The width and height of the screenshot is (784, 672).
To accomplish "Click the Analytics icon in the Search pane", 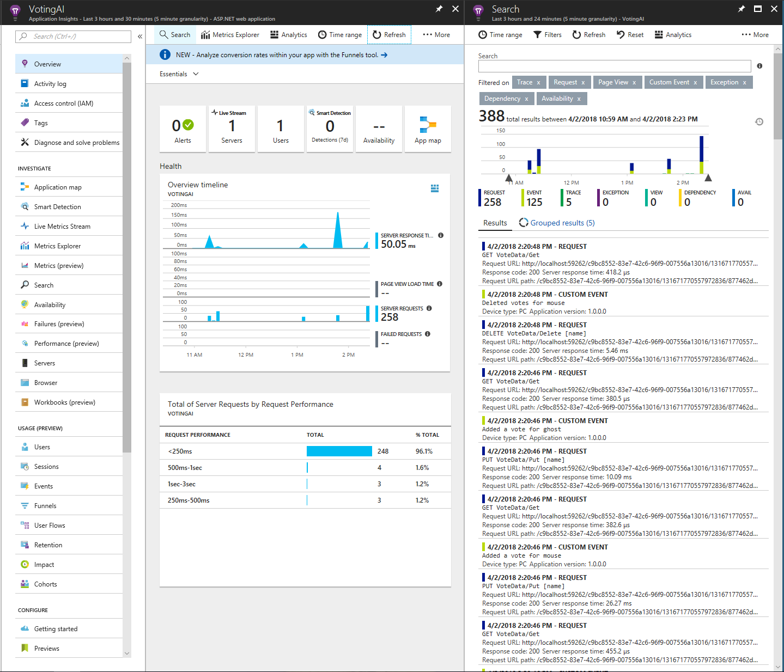I will 672,34.
